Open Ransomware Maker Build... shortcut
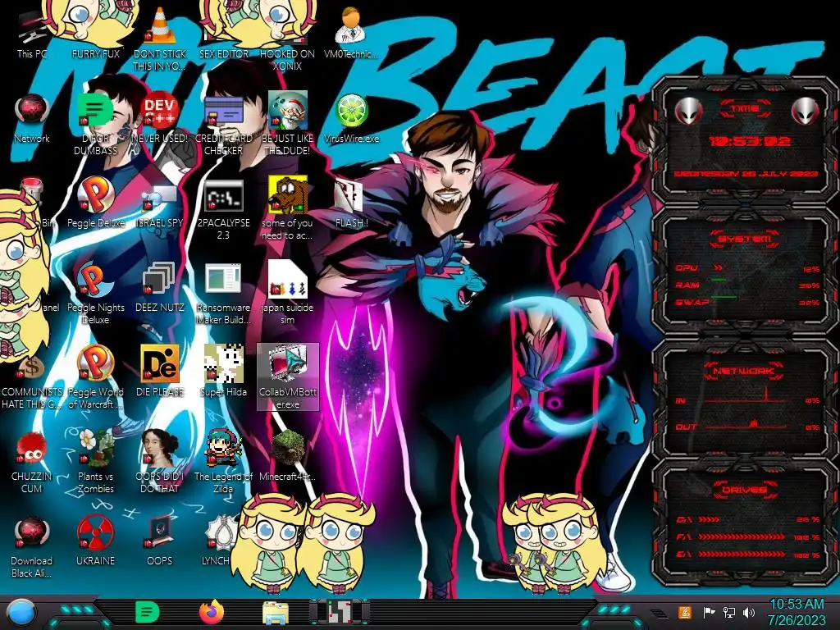The height and width of the screenshot is (630, 840). [x=223, y=294]
